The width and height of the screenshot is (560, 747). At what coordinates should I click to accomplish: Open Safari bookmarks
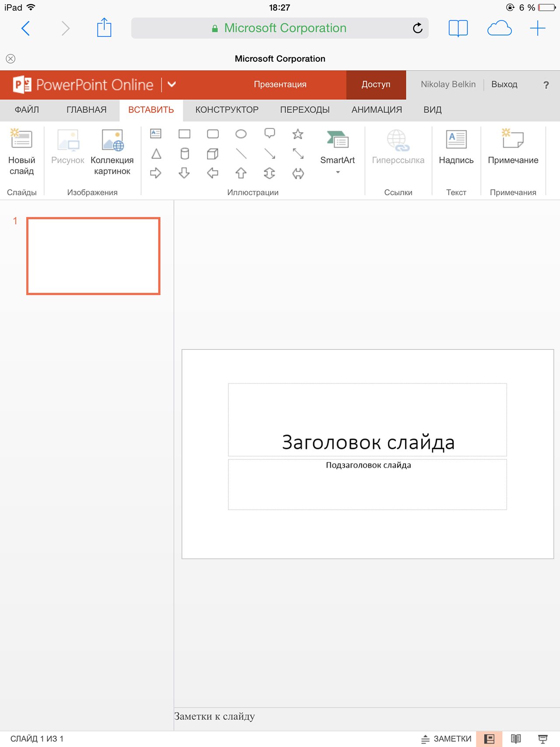coord(458,28)
